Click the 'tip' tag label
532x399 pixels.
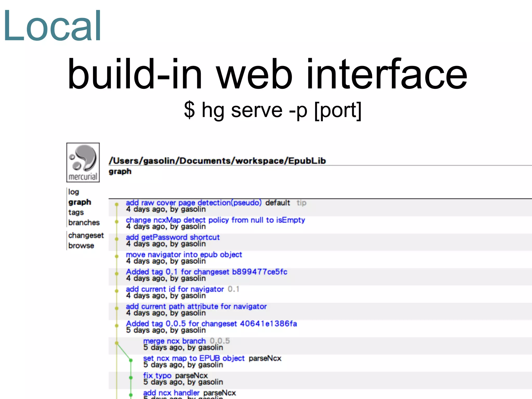302,203
